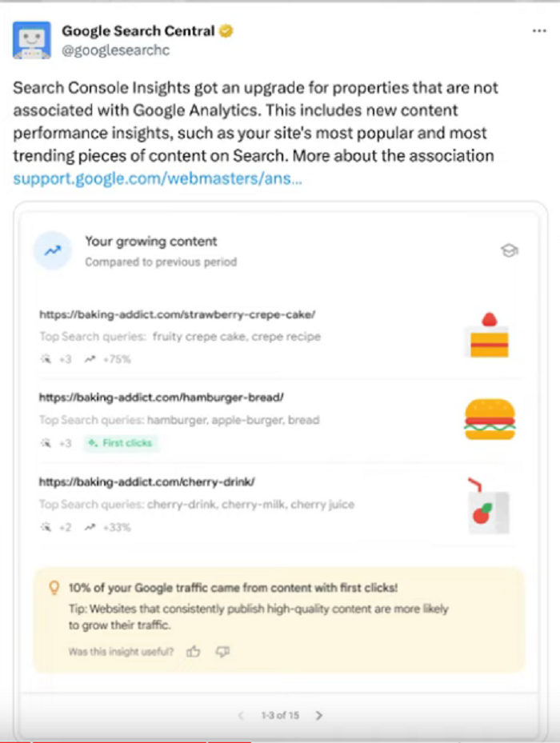Click the @googlesearchc handle
The image size is (560, 743).
coord(115,50)
